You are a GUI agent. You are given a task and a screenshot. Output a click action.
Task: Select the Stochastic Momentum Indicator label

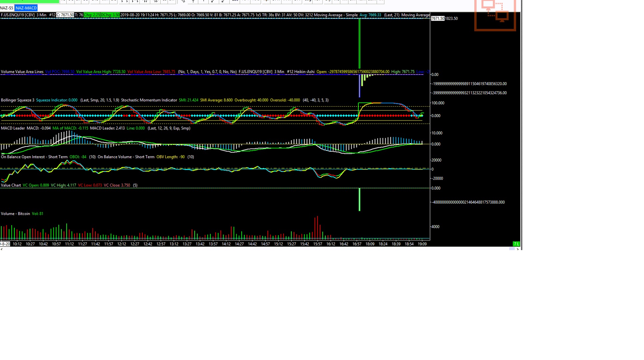(149, 100)
